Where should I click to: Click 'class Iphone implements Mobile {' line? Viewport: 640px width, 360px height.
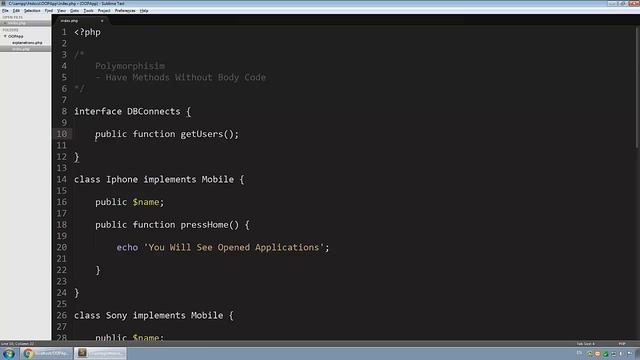pyautogui.click(x=159, y=180)
